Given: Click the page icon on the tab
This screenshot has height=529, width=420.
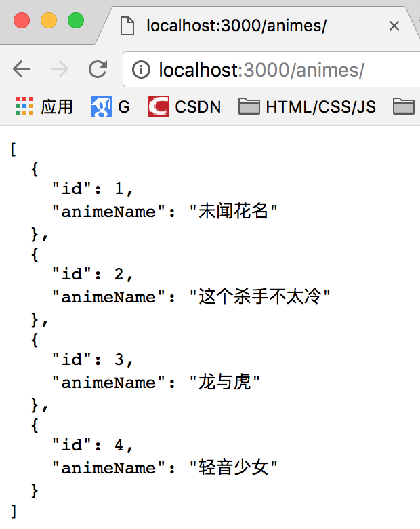Looking at the screenshot, I should 128,26.
